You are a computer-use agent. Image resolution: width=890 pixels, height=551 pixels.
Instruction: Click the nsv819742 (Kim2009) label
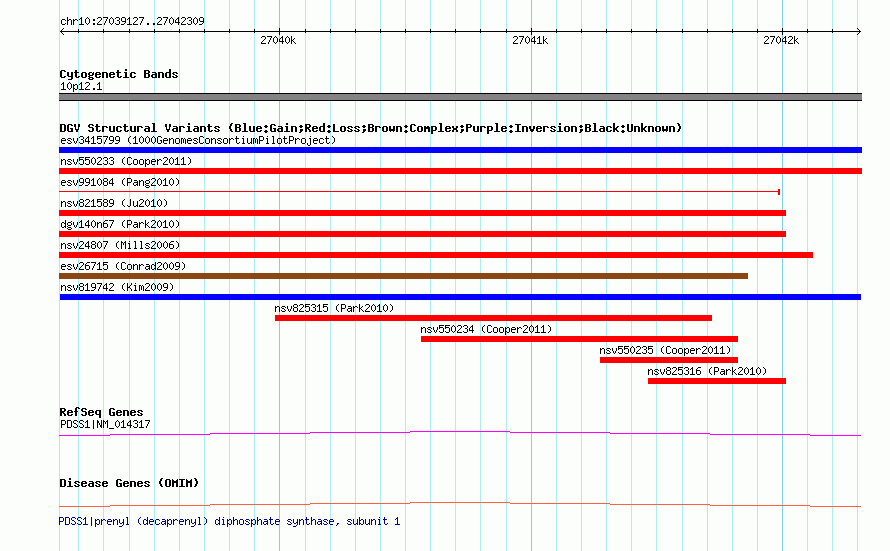[x=117, y=287]
